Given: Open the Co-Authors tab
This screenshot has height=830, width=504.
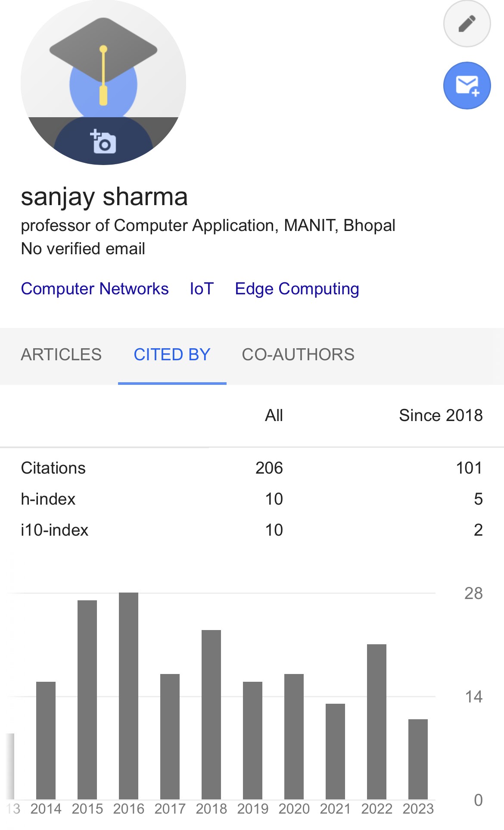Looking at the screenshot, I should point(298,355).
